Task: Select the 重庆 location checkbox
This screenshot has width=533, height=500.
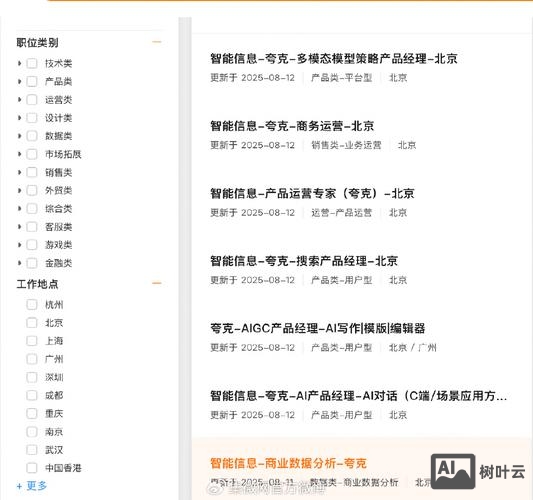Action: click(32, 413)
